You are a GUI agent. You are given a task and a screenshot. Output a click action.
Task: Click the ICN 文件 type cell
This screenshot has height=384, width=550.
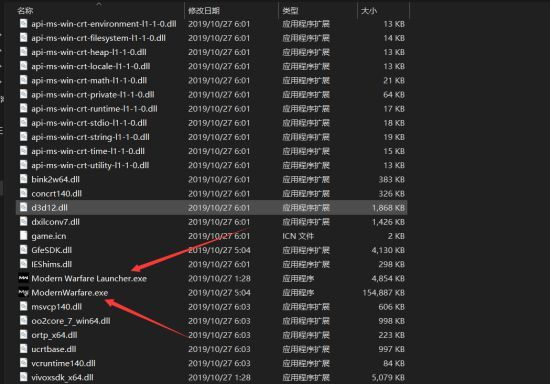[x=298, y=236]
